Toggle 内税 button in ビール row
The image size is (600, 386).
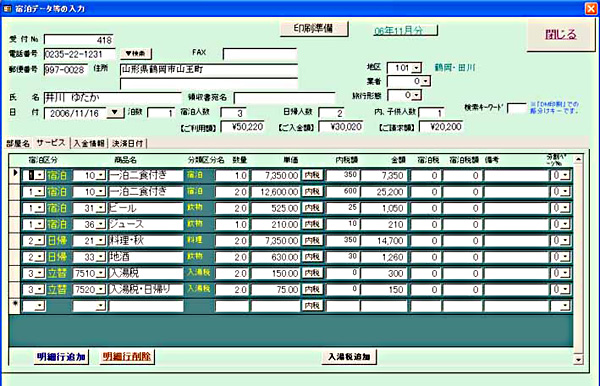click(x=312, y=208)
